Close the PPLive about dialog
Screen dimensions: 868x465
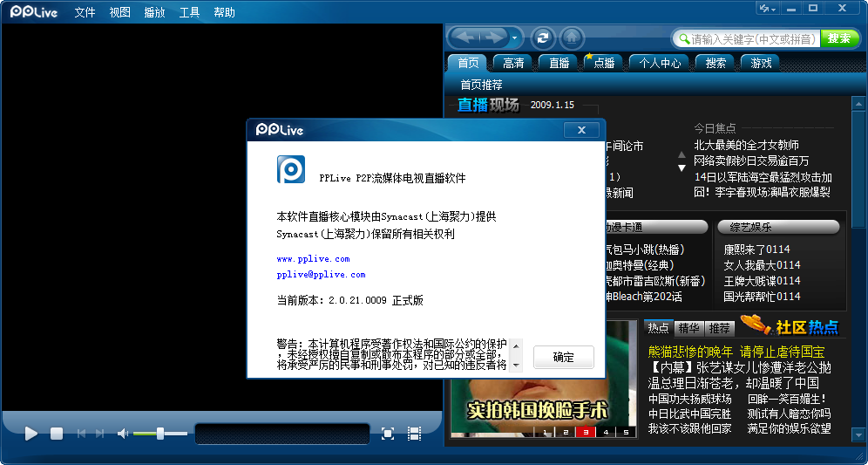pyautogui.click(x=581, y=130)
